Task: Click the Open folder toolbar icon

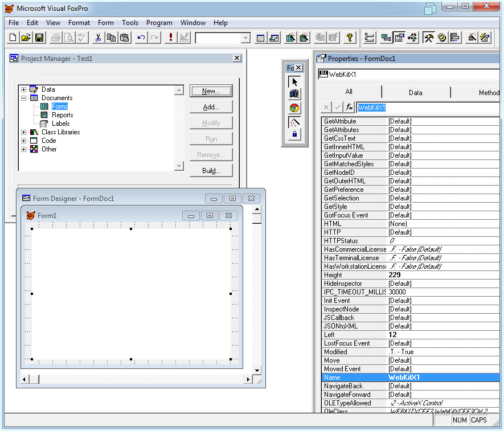Action: [x=26, y=38]
